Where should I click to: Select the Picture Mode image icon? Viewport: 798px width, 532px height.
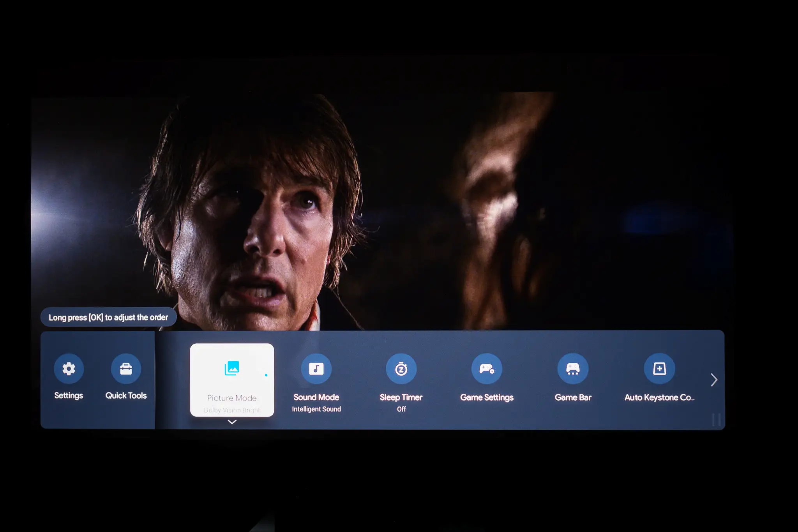(232, 368)
